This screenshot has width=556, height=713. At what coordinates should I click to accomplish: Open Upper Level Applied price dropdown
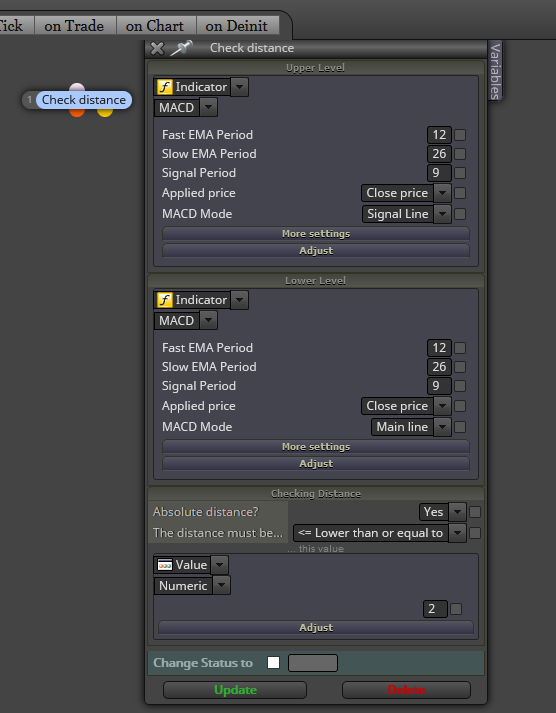(x=442, y=193)
